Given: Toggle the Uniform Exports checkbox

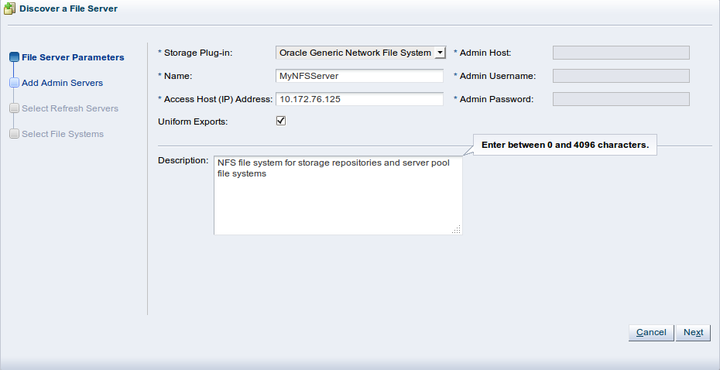Looking at the screenshot, I should 281,121.
